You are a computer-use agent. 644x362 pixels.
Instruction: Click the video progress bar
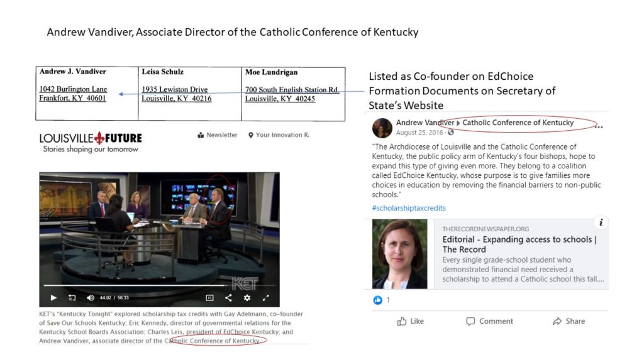(159, 285)
